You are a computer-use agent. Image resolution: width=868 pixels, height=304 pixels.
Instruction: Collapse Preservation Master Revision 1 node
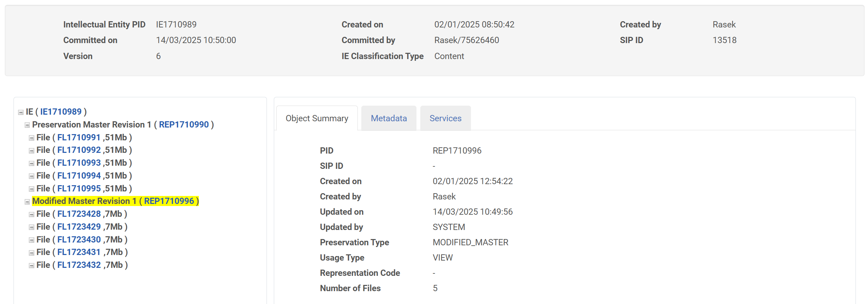(x=27, y=125)
